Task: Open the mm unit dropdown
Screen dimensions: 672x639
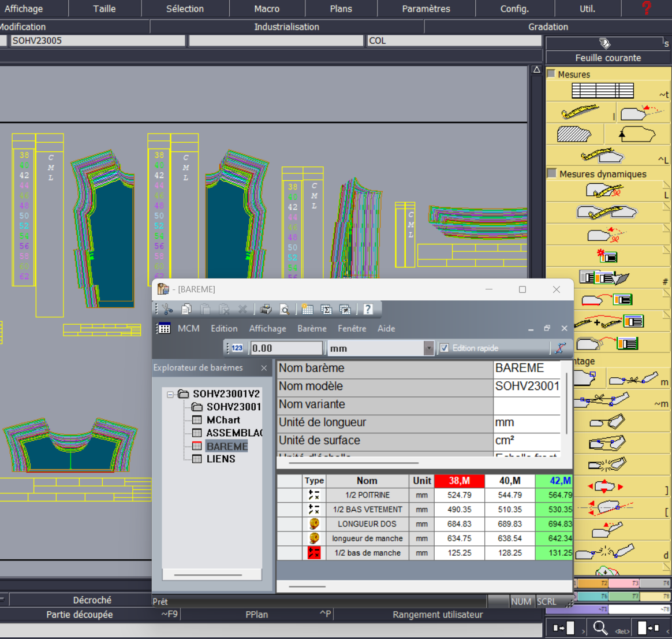Action: pyautogui.click(x=428, y=348)
